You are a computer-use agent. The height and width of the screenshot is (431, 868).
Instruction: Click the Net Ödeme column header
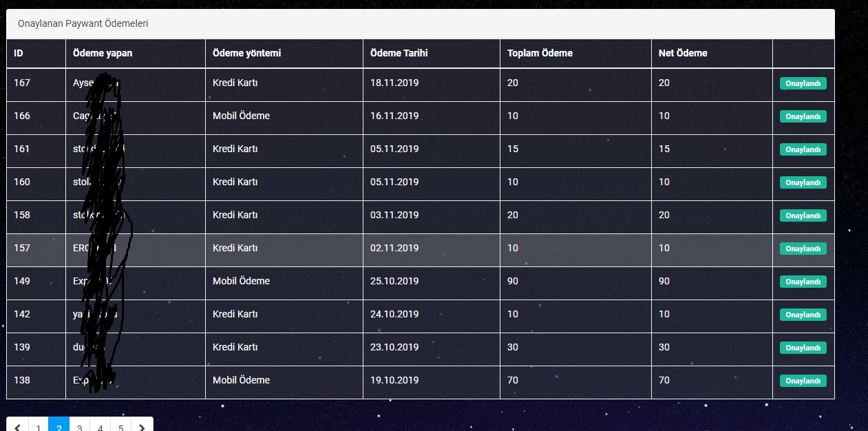(x=683, y=53)
